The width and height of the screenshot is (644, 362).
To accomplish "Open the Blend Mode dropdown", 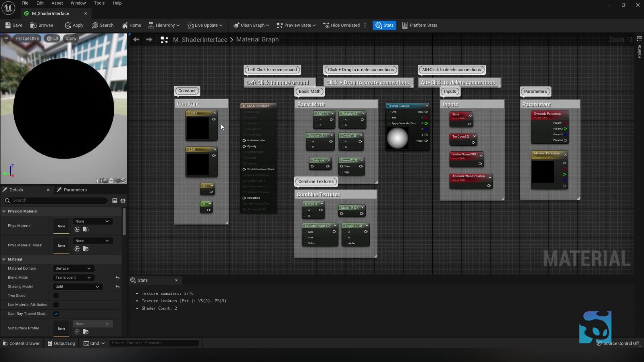I will point(73,277).
